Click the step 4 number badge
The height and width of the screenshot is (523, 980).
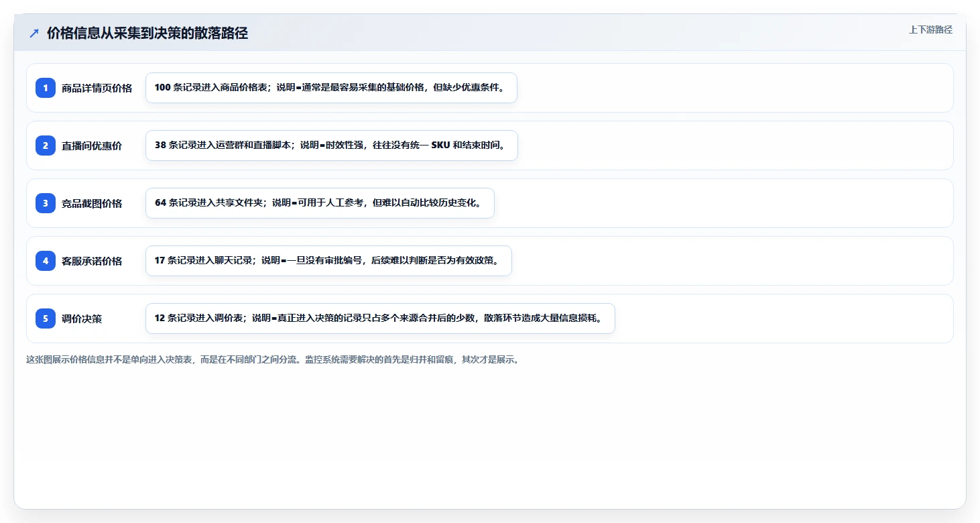(46, 261)
